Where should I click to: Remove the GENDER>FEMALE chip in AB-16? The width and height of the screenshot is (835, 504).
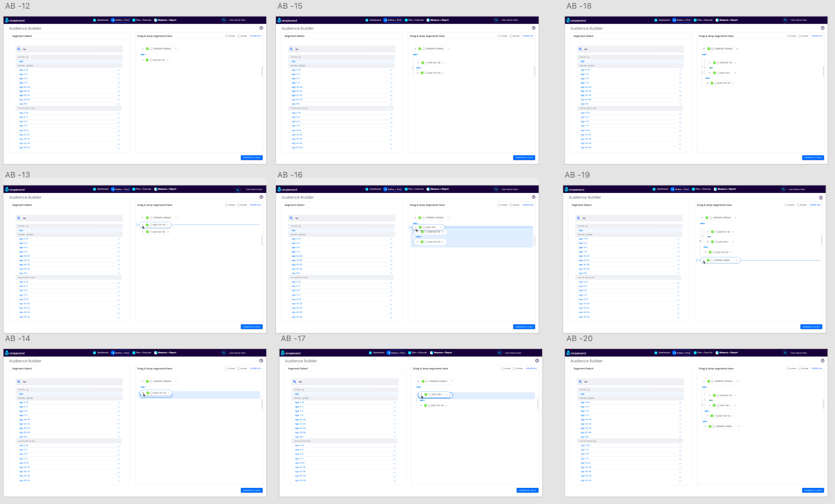point(448,218)
